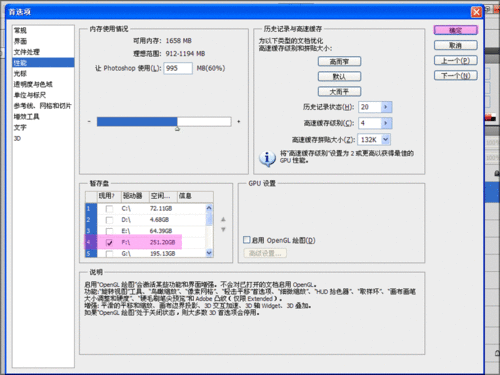Select 性能 category in list

pos(43,62)
